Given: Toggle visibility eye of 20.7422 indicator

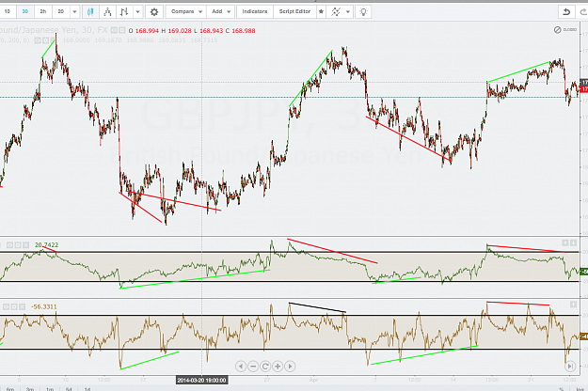Looking at the screenshot, I should (9, 245).
